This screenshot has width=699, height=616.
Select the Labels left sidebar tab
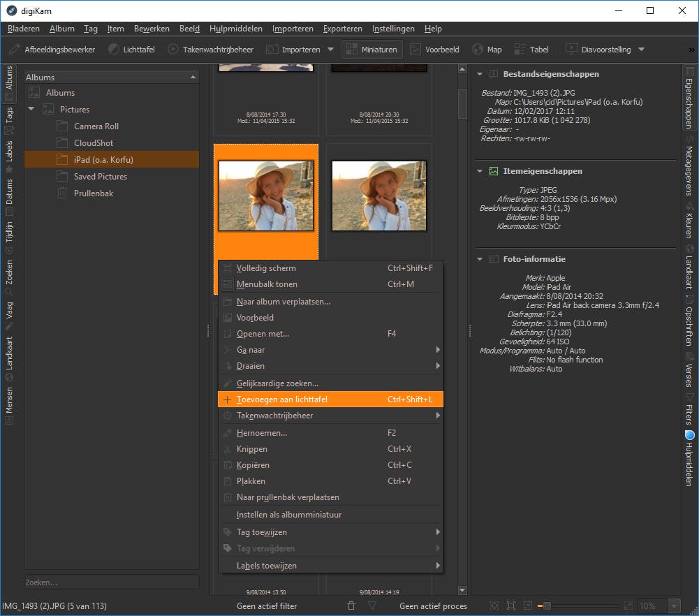(x=9, y=157)
